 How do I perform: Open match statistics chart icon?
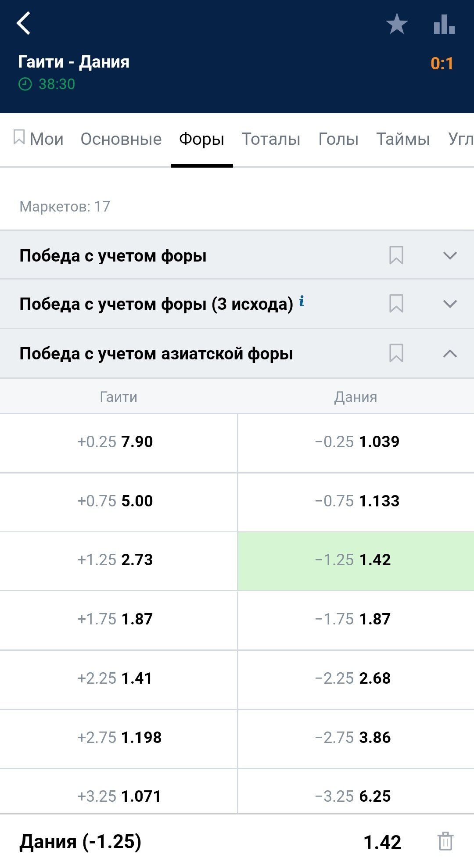tap(444, 24)
